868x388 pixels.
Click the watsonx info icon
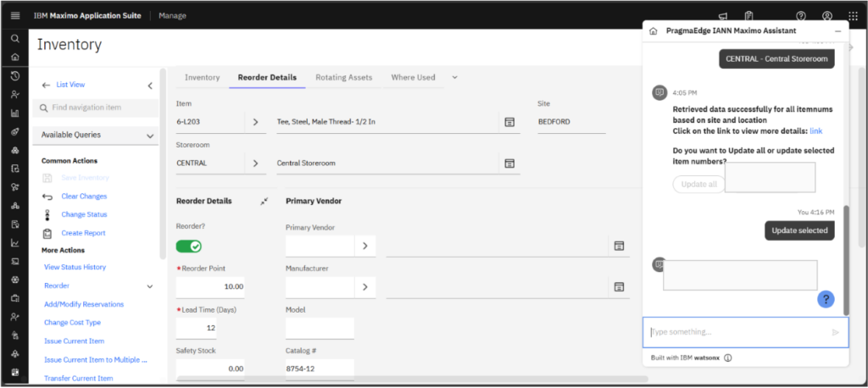tap(728, 358)
